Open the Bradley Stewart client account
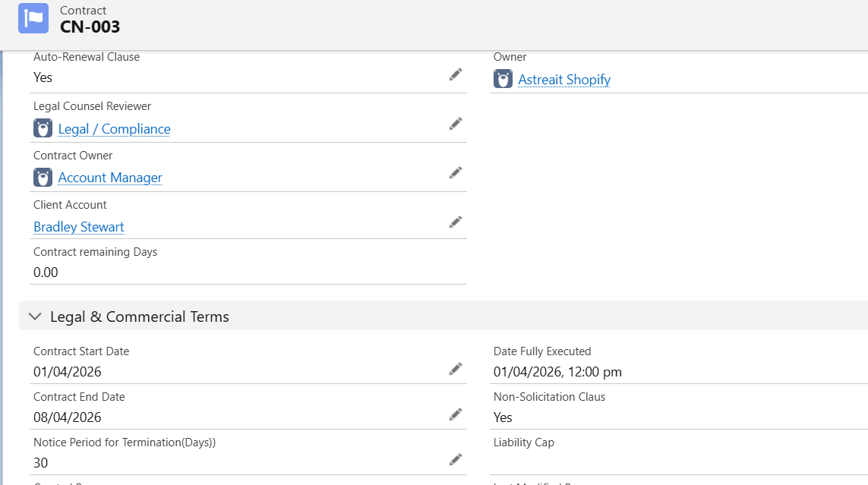Viewport: 868px width, 485px height. click(x=79, y=227)
